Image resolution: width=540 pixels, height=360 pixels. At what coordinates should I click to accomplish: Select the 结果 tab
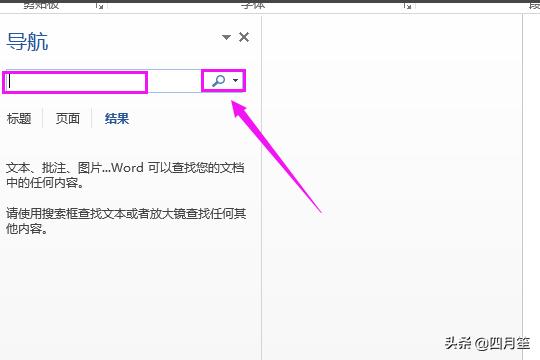(117, 119)
